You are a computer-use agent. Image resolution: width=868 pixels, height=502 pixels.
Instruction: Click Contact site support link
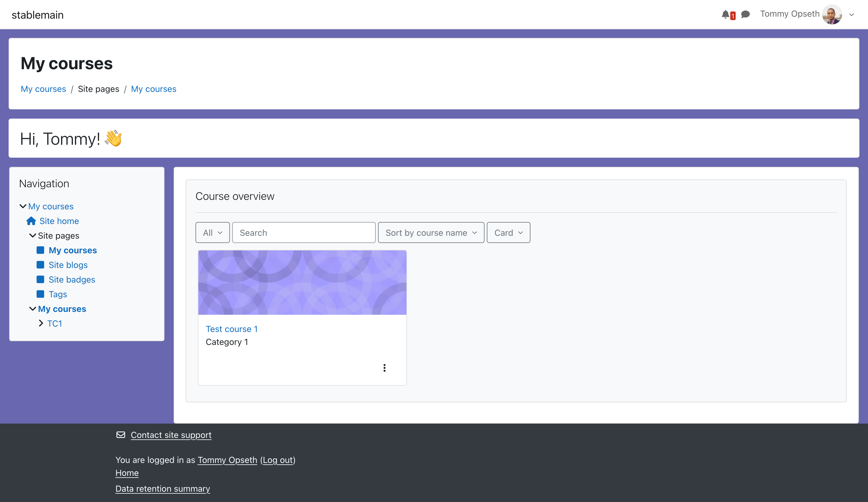coord(171,435)
